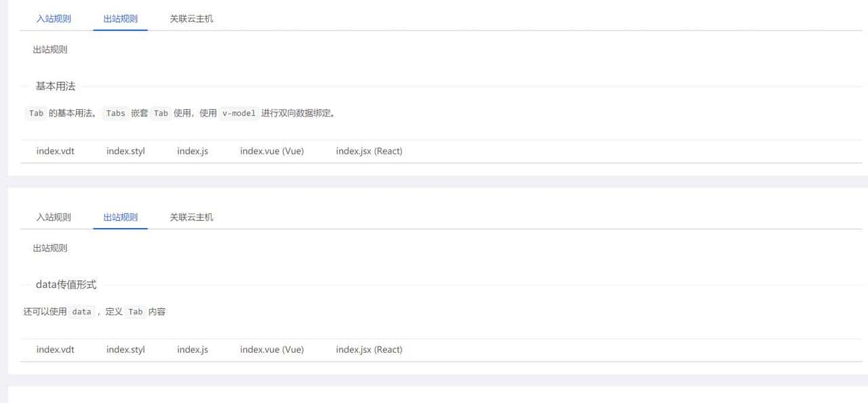Select 关联云主机 in the data传值形式 demo
This screenshot has width=868, height=403.
click(x=192, y=217)
